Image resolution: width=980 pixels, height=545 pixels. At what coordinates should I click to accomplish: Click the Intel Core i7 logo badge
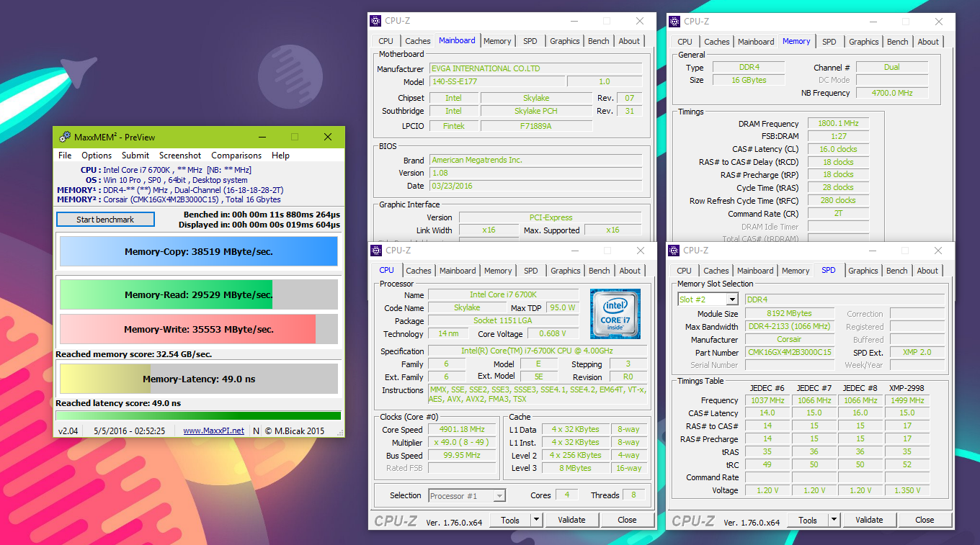(615, 314)
